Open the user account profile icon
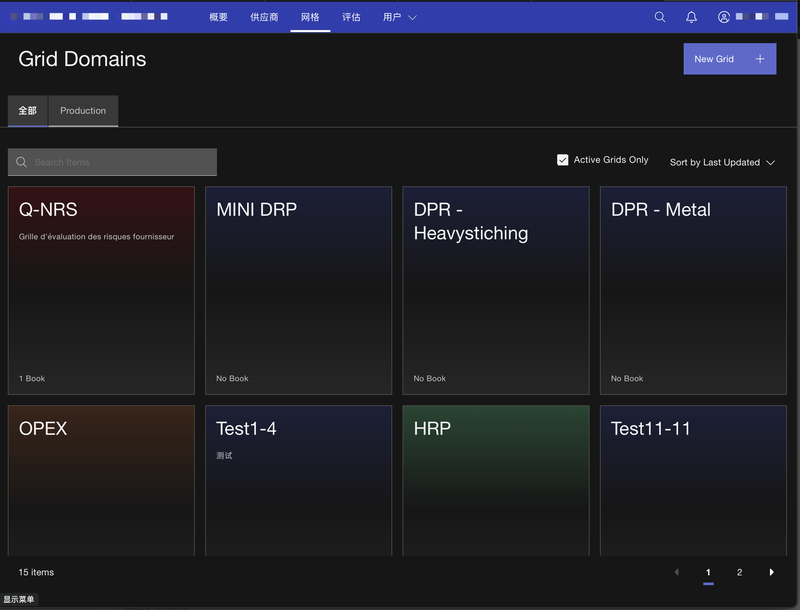The image size is (800, 610). [x=723, y=17]
